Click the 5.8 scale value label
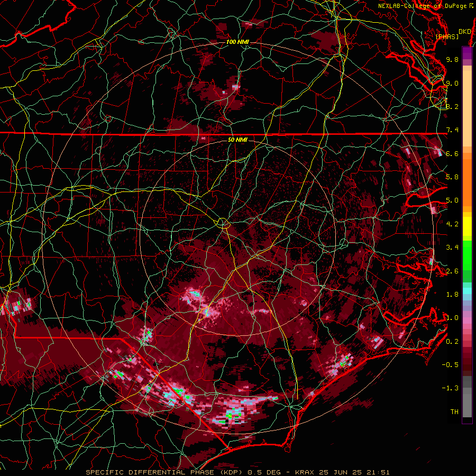476x476 pixels. point(452,177)
